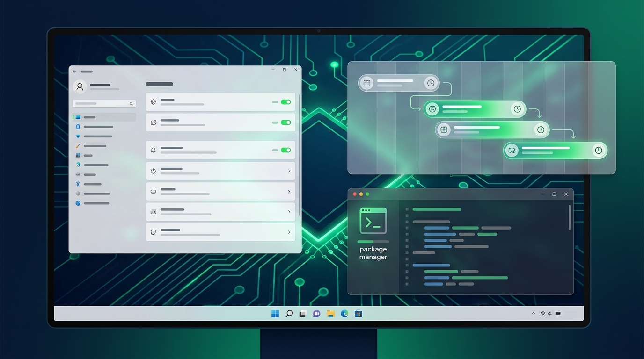Turn off the toggle in the gear row
The width and height of the screenshot is (644, 359).
(285, 102)
